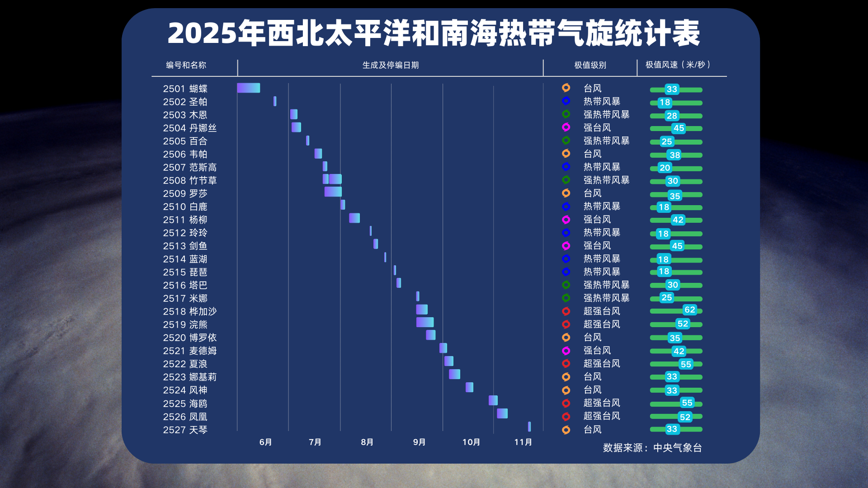The width and height of the screenshot is (868, 488).
Task: Click the 编号和名称 column header
Action: click(186, 65)
